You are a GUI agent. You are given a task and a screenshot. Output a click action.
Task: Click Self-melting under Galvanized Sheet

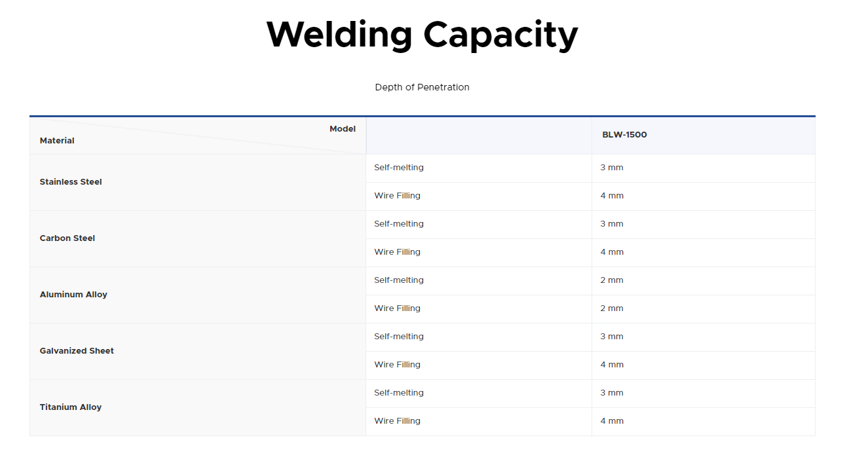(x=399, y=337)
